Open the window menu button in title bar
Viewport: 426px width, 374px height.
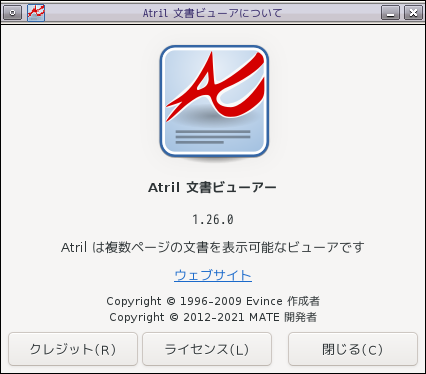pos(13,13)
